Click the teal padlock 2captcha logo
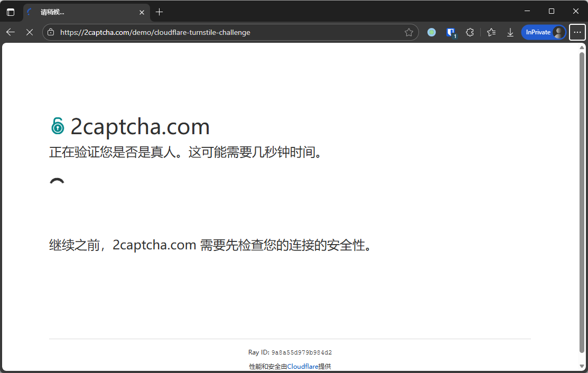 coord(57,126)
